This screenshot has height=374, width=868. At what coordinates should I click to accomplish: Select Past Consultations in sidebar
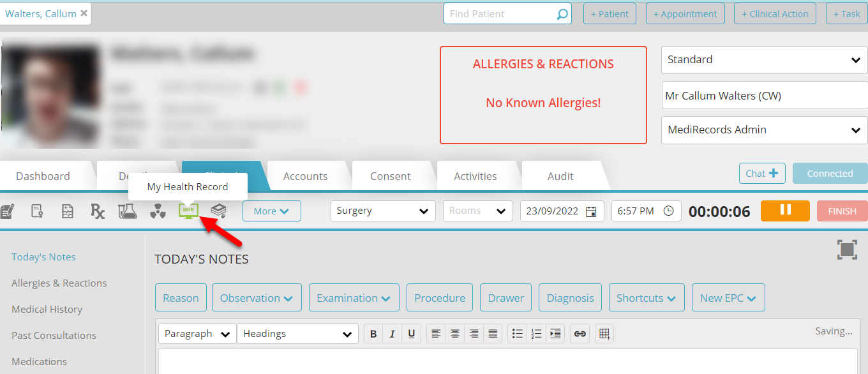tap(54, 335)
